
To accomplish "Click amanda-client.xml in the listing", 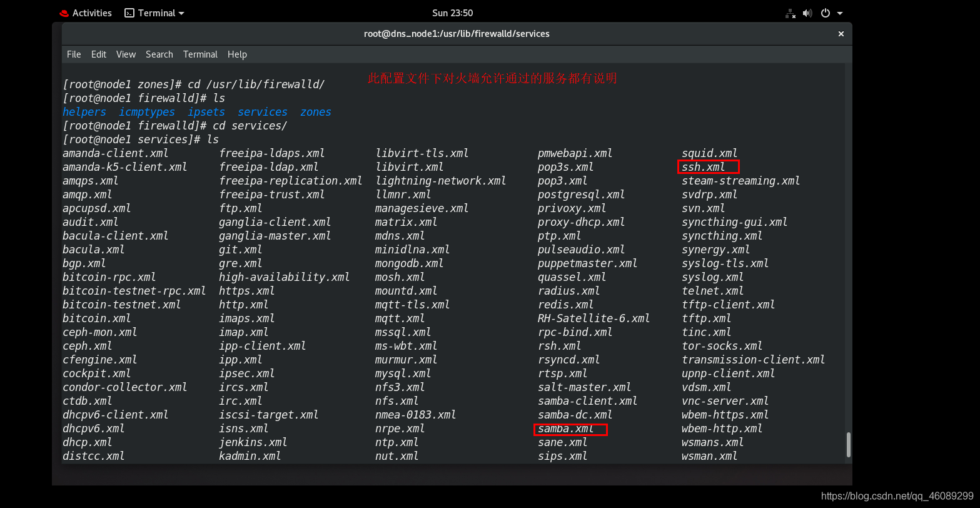I will [x=116, y=153].
